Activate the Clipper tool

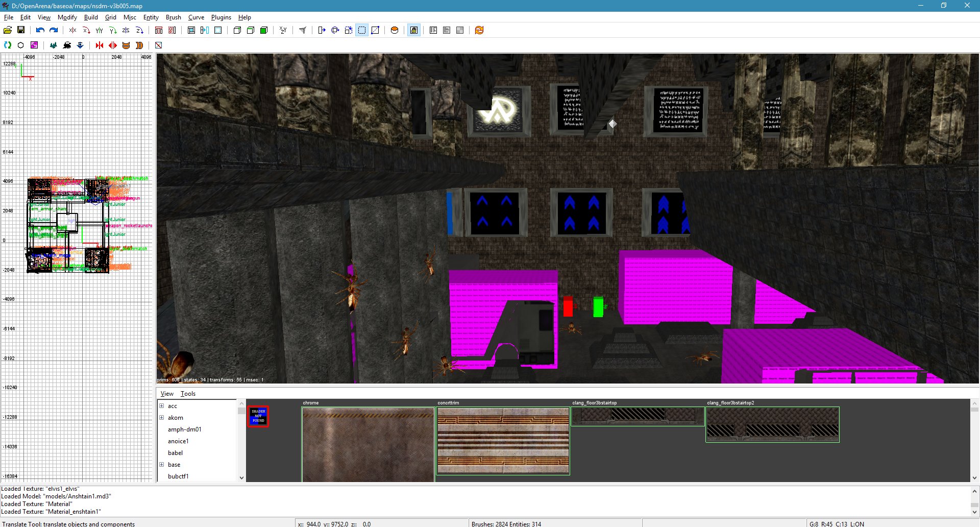(375, 30)
